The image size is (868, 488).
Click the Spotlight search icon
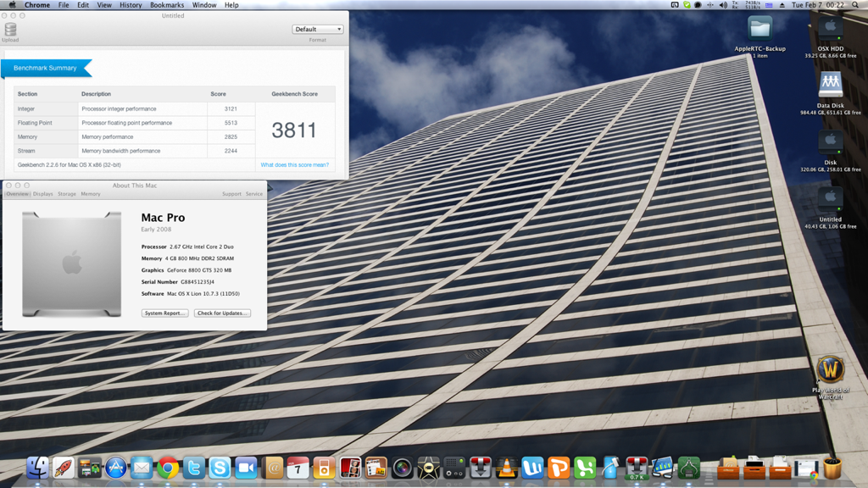[855, 5]
